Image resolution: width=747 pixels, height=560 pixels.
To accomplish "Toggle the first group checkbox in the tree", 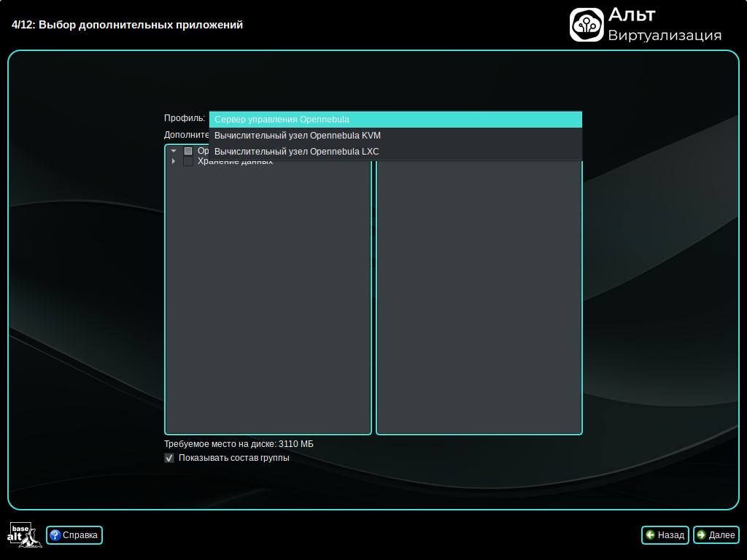I will pyautogui.click(x=188, y=151).
